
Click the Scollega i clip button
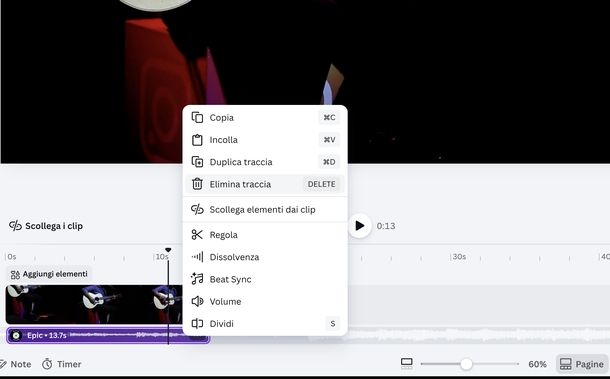click(x=46, y=226)
